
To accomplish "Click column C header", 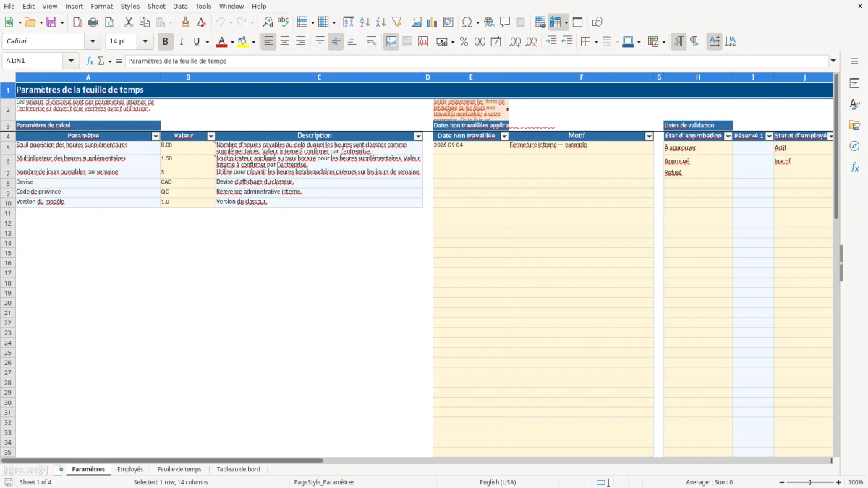I will click(x=319, y=77).
